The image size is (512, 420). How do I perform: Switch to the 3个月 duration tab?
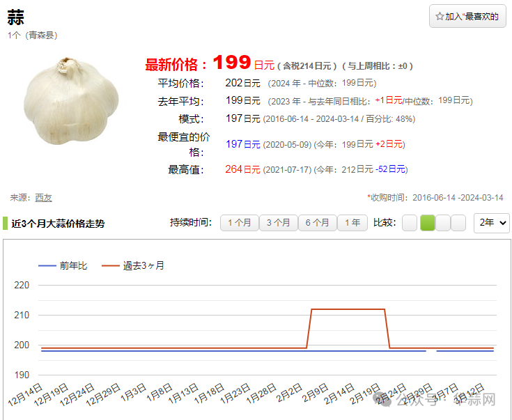coord(278,223)
